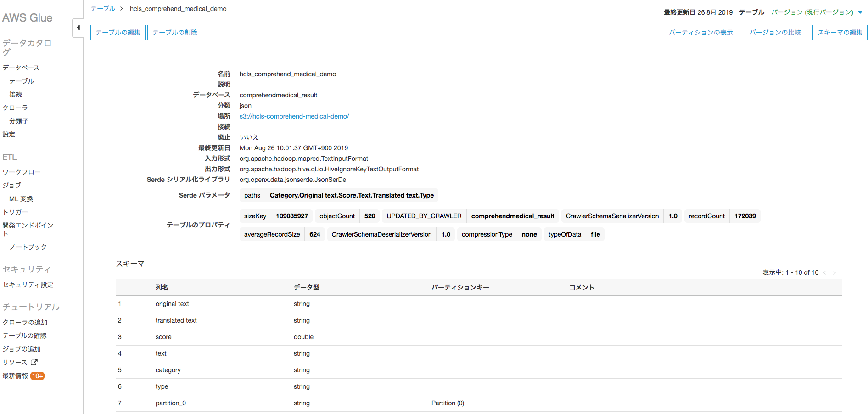Open 接続 in the sidebar

(16, 94)
